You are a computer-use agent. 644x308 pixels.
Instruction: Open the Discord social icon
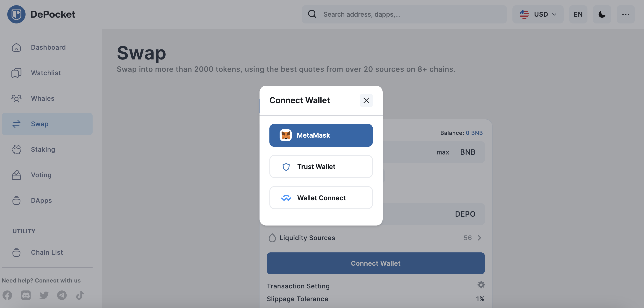26,295
